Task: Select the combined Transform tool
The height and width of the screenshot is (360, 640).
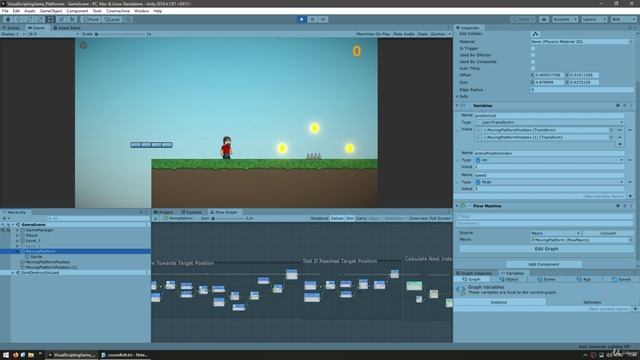Action: pyautogui.click(x=61, y=19)
